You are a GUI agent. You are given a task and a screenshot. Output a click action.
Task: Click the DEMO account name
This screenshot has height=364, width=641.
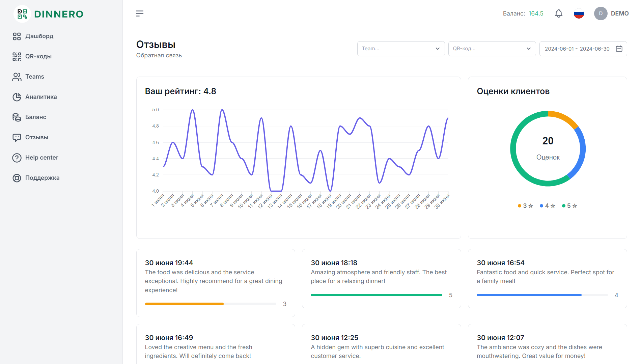click(x=620, y=13)
